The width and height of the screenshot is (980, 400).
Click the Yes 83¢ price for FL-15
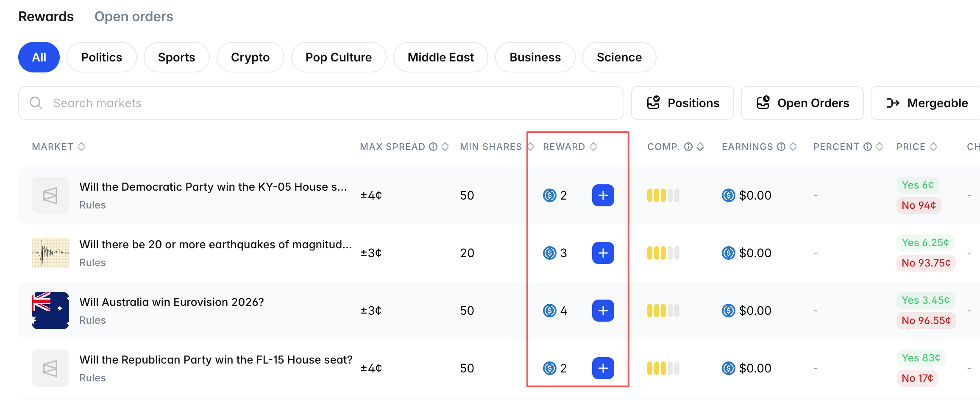click(x=921, y=358)
